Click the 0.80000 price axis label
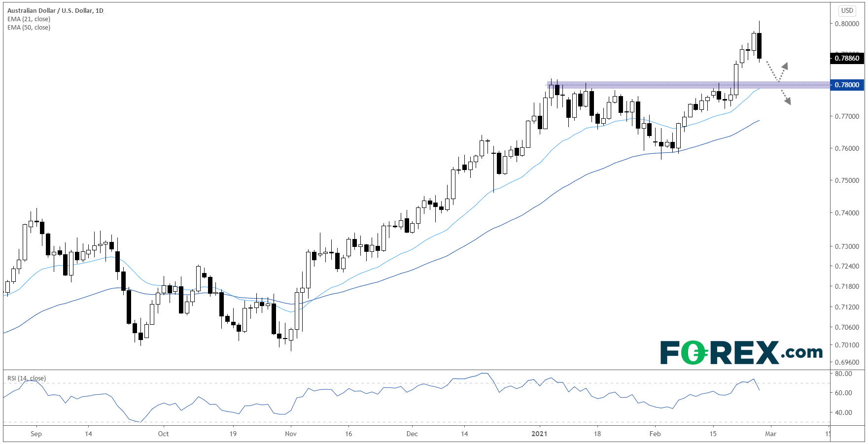The height and width of the screenshot is (444, 868). (x=846, y=24)
